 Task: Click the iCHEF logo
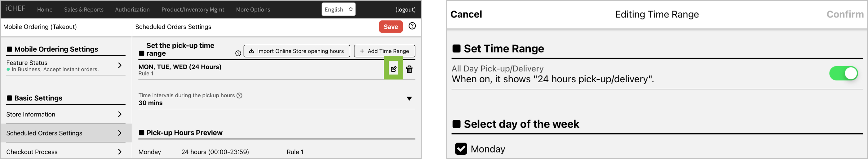click(15, 8)
